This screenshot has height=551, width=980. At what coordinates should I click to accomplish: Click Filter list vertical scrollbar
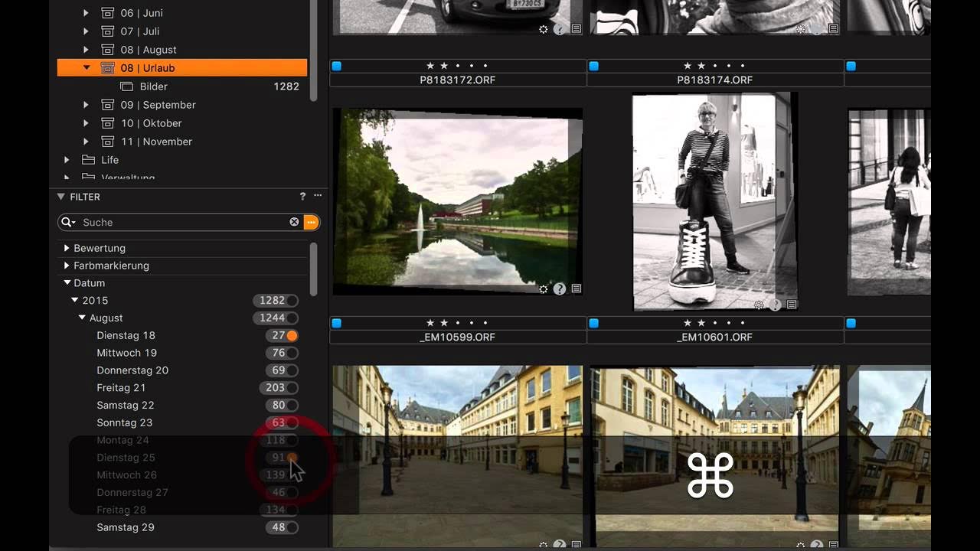(313, 269)
